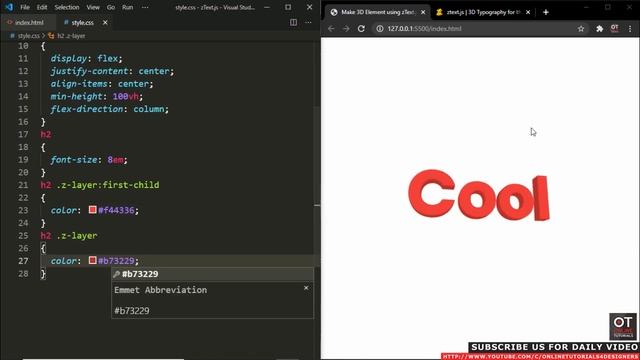Click the h2 .z-layer:first-child selector text
This screenshot has width=640, height=360.
[x=100, y=185]
